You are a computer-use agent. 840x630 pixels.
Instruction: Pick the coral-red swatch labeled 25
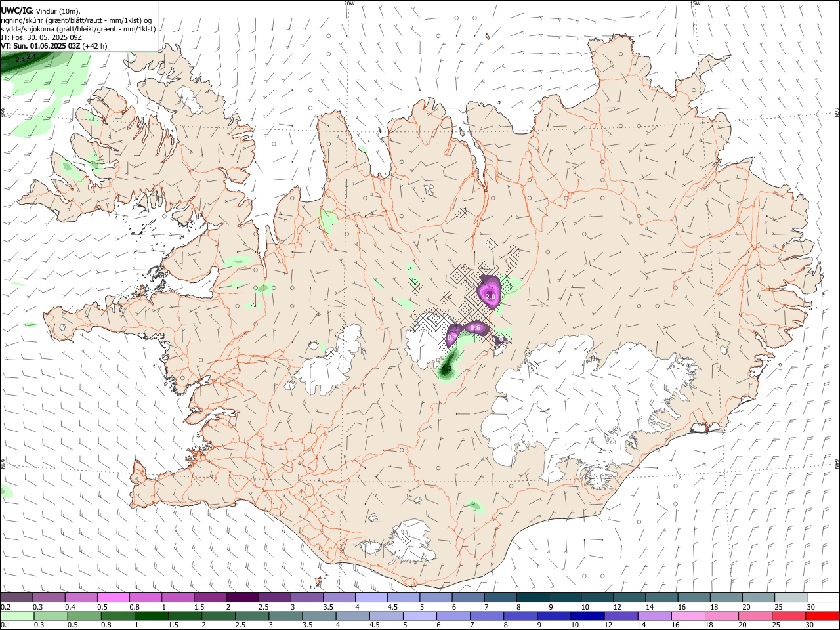[x=789, y=616]
